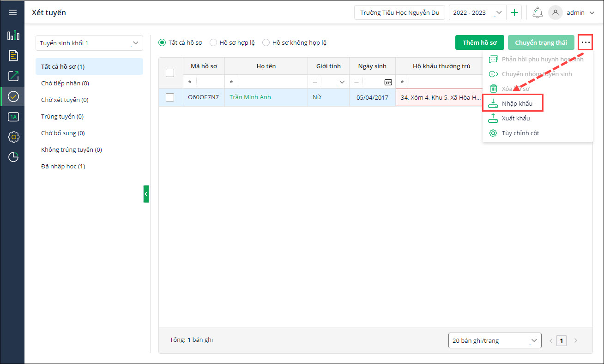Select Chờ xét tuyển (0) in left list
The height and width of the screenshot is (364, 604).
pos(89,100)
